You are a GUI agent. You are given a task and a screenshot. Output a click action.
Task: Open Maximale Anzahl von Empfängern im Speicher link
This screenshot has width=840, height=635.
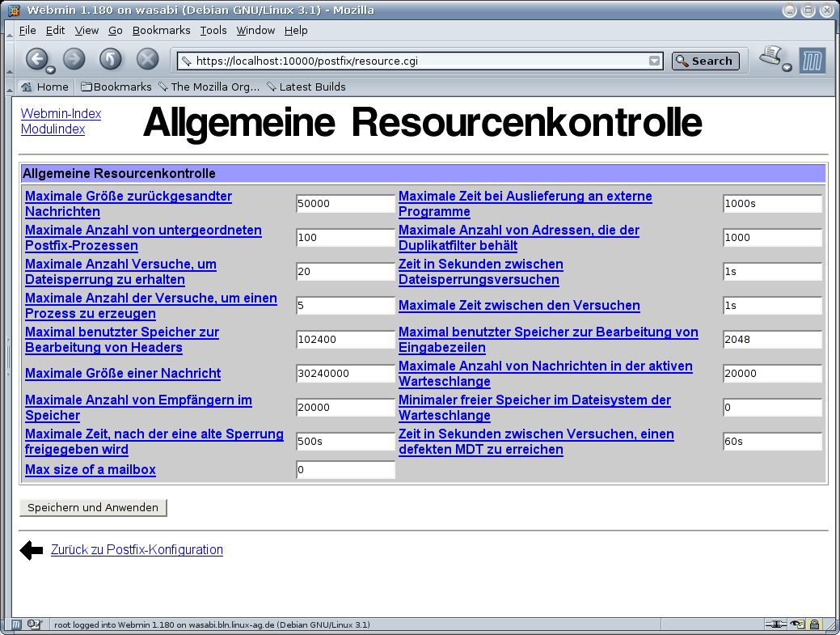click(138, 407)
